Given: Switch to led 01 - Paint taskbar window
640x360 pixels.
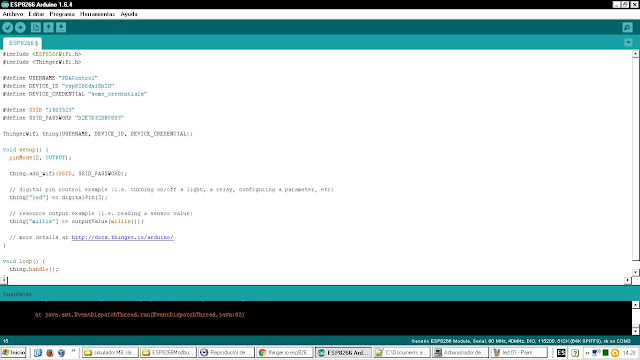Looking at the screenshot, I should (519, 353).
